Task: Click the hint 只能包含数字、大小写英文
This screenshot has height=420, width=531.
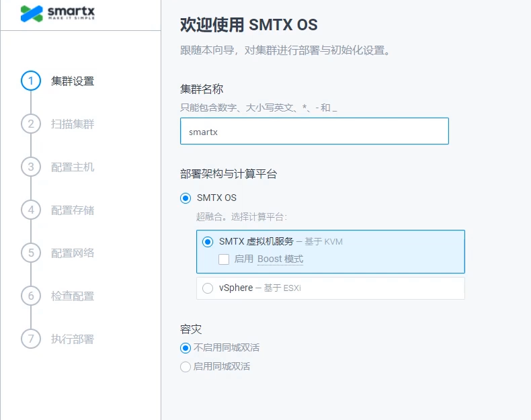Action: click(x=258, y=108)
